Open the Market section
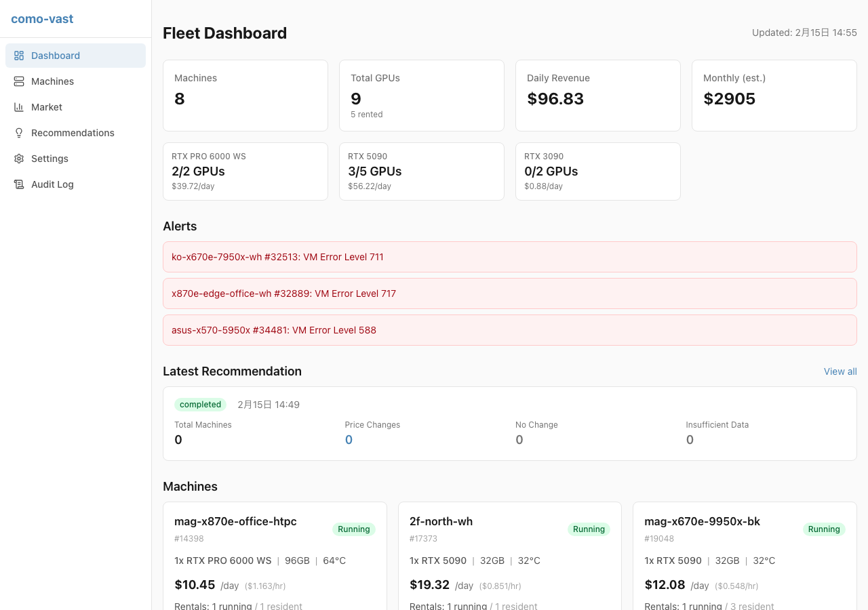The image size is (868, 610). click(75, 107)
